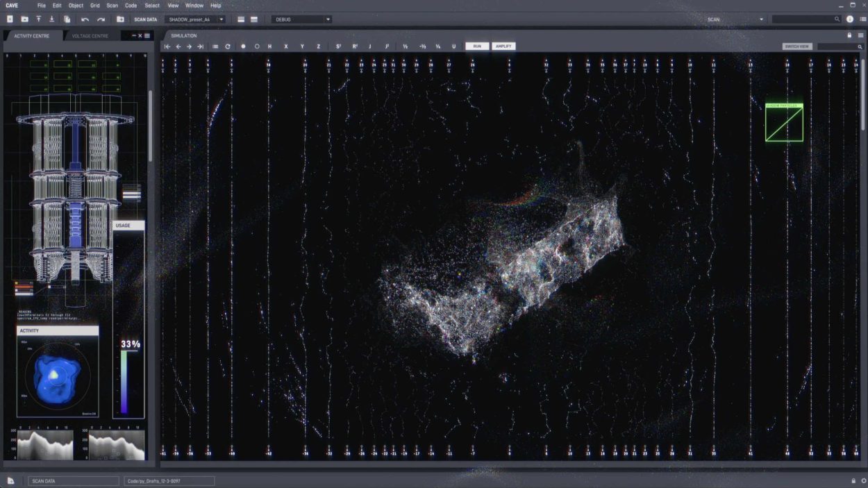Open the Activity Centre panel hamburger menu
Image resolution: width=868 pixels, height=488 pixels.
click(147, 35)
